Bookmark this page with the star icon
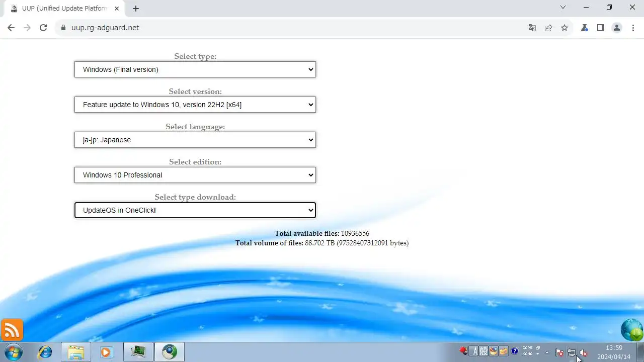This screenshot has width=644, height=362. click(565, 28)
